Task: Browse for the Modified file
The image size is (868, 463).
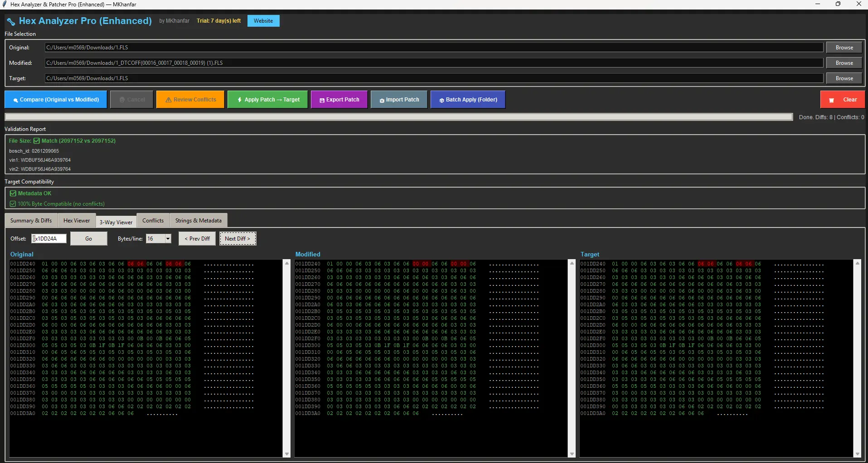Action: [x=844, y=63]
